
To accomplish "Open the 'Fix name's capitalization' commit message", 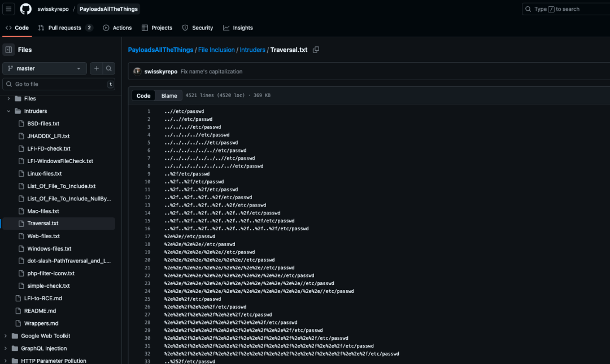I will (x=211, y=72).
